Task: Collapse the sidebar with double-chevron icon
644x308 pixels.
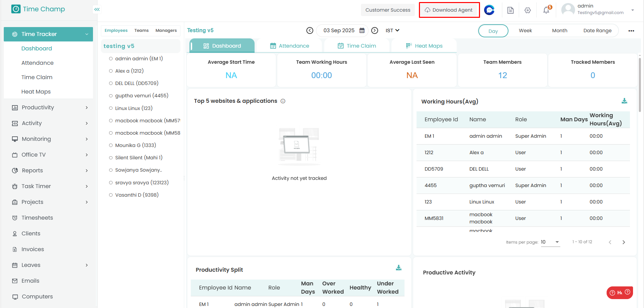Action: tap(97, 10)
